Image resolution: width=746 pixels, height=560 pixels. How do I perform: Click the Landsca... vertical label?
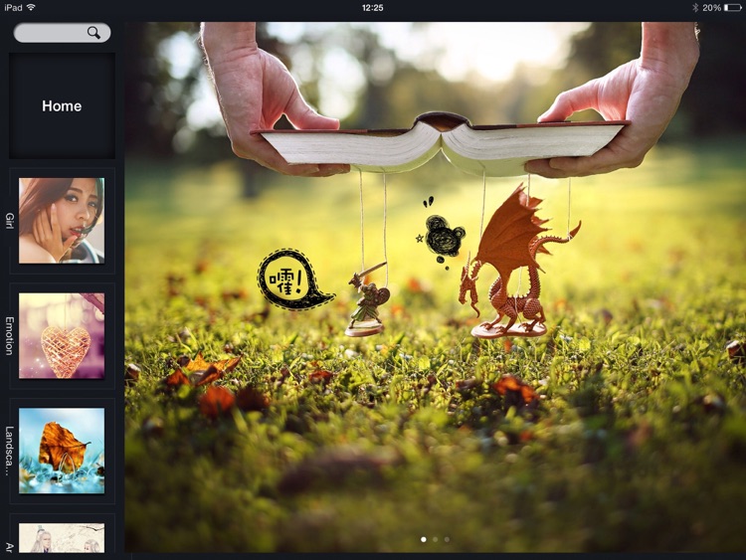point(10,451)
